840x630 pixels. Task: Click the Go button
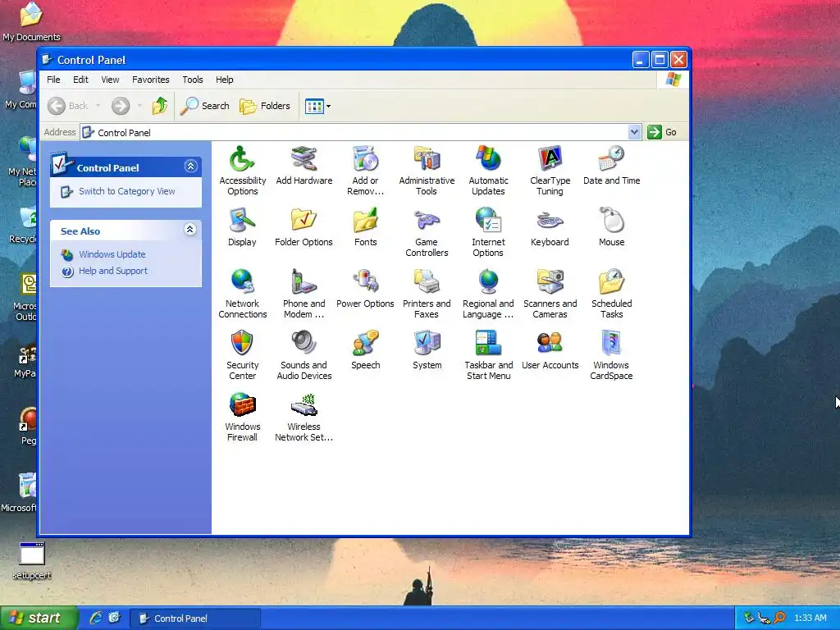[662, 132]
